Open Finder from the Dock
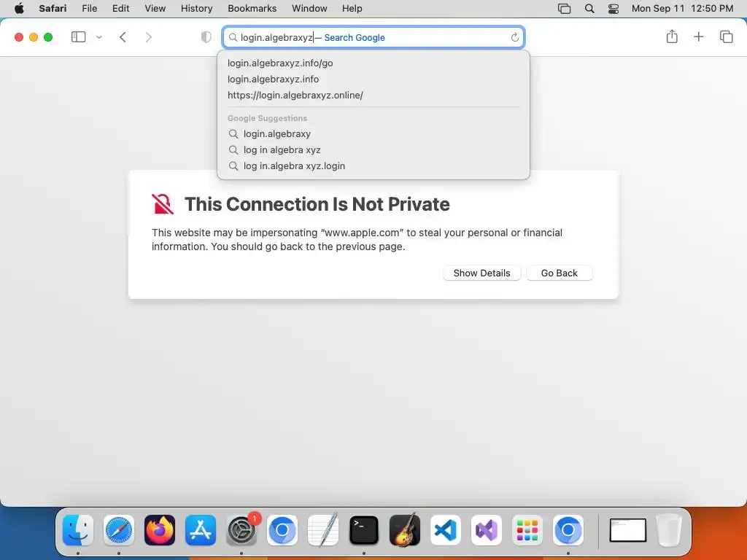The height and width of the screenshot is (560, 747). pos(78,530)
